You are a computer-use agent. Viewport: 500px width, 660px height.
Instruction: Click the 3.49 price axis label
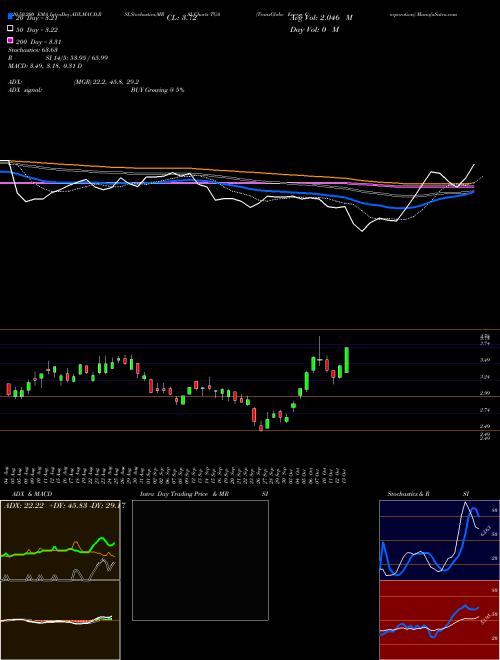coord(485,360)
